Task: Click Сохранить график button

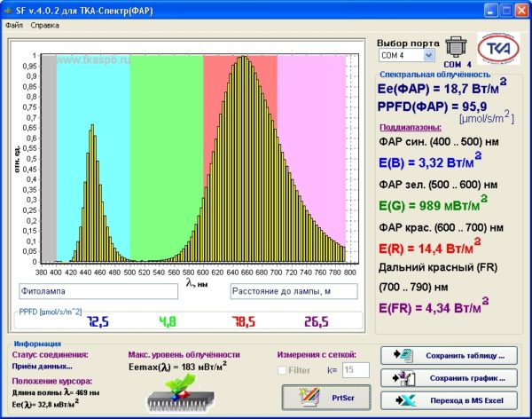Action: [x=449, y=378]
